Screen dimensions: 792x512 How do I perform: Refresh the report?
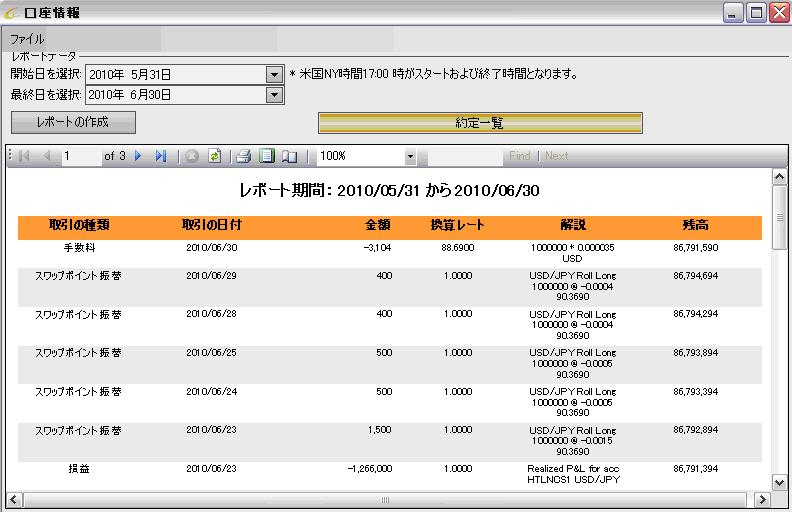coord(215,156)
